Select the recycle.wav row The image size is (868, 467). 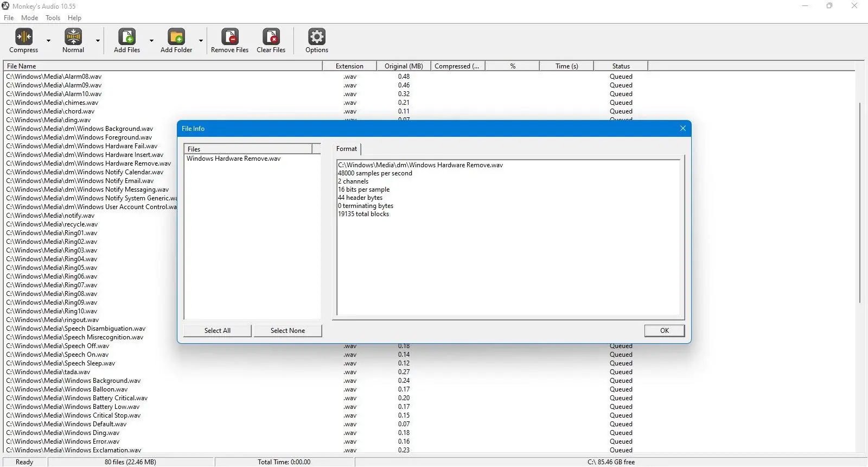click(52, 224)
